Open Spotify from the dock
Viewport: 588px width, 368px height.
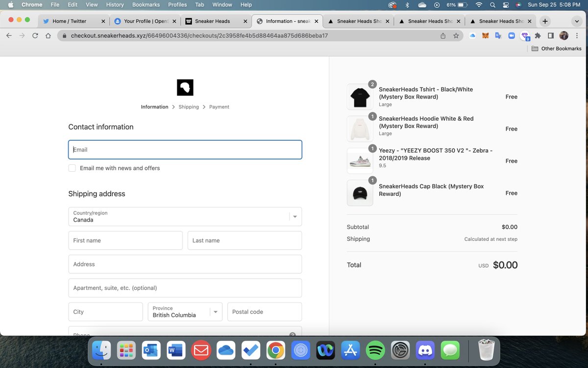(x=375, y=350)
